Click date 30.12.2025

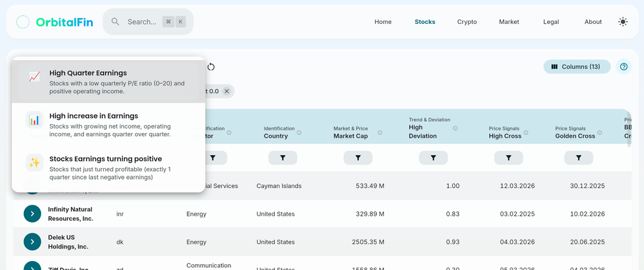587,186
